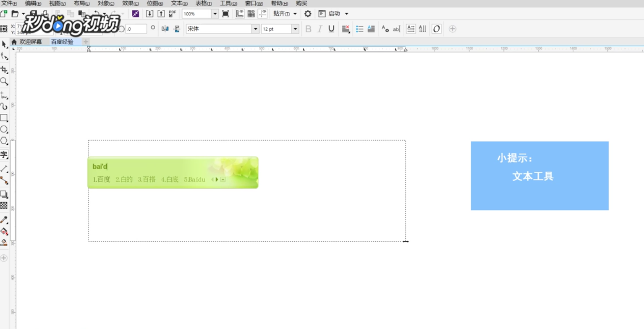
Task: Open the 文本 menu
Action: 179,3
